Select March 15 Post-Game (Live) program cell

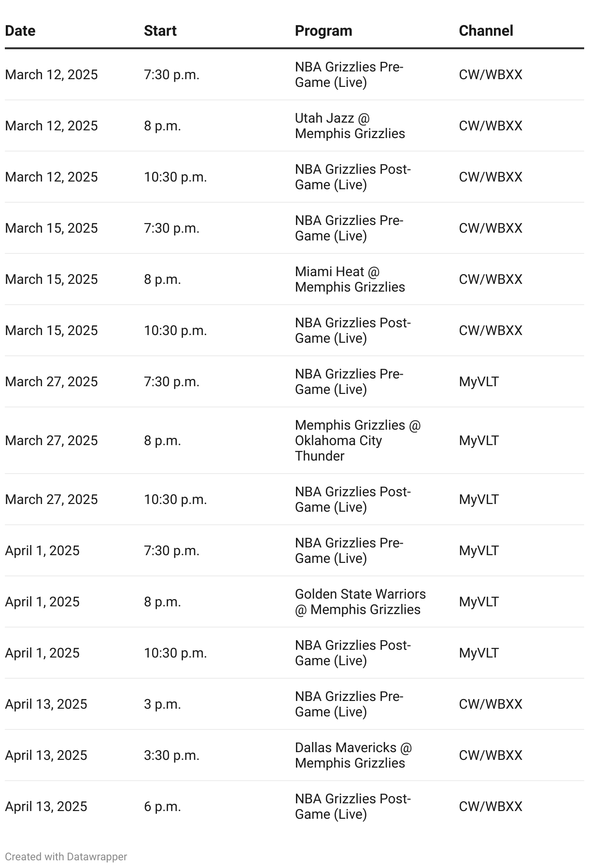click(x=353, y=330)
